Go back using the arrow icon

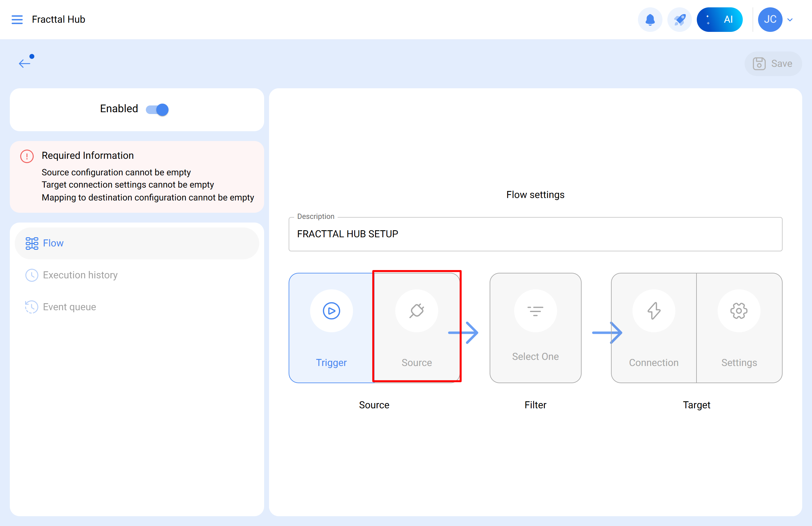[x=25, y=63]
